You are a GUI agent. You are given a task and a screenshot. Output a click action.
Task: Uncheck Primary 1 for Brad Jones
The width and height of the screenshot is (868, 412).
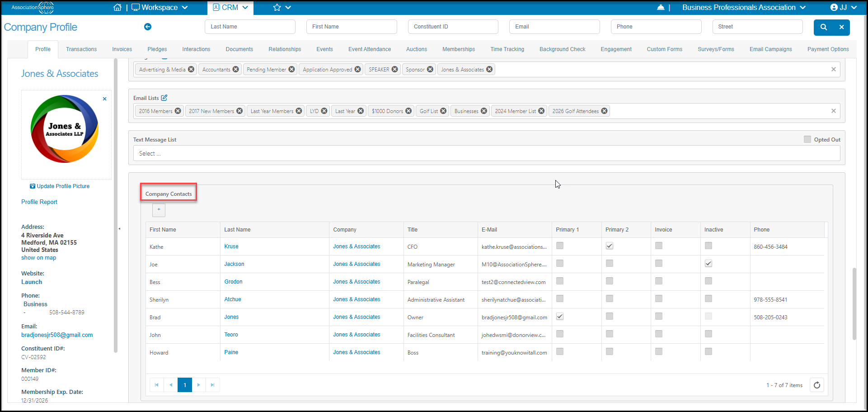[x=559, y=317]
